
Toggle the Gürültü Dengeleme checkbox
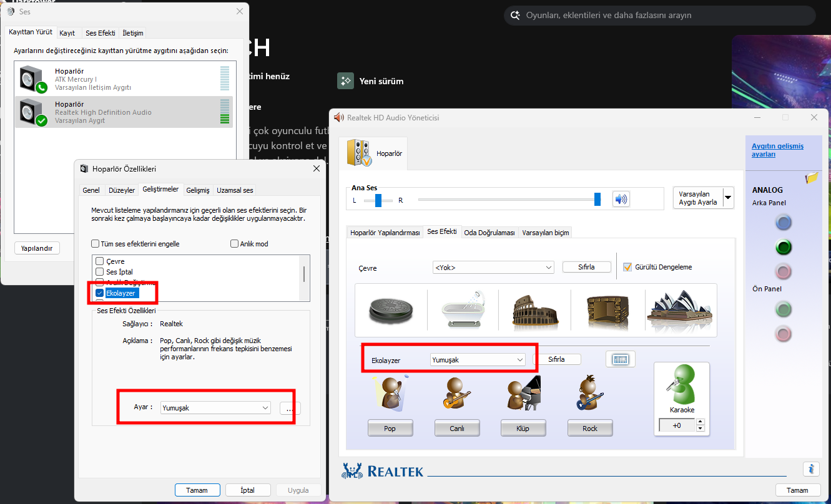pyautogui.click(x=628, y=267)
